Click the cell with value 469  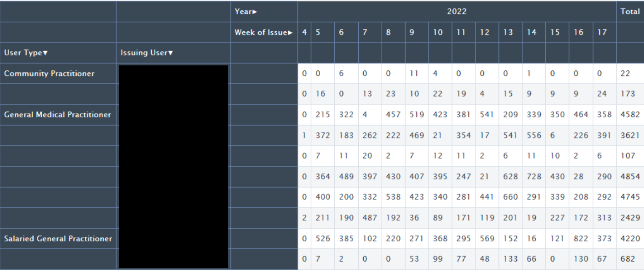click(x=417, y=135)
